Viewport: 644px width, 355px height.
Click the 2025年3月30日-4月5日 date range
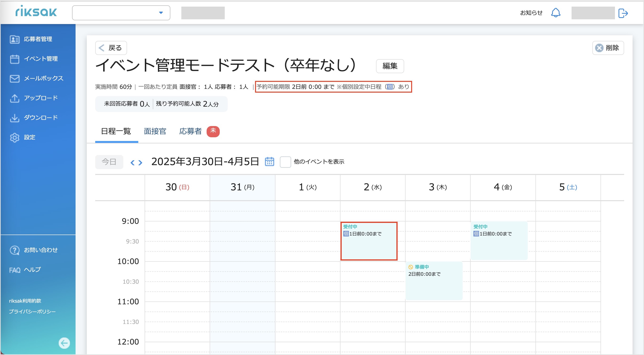[x=205, y=161]
